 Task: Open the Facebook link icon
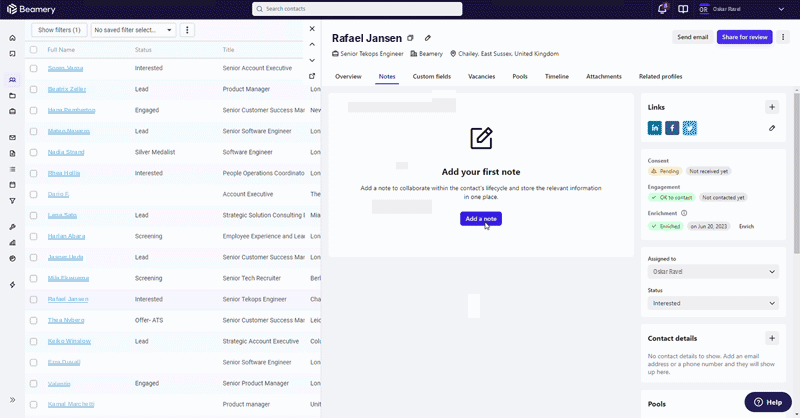point(672,128)
